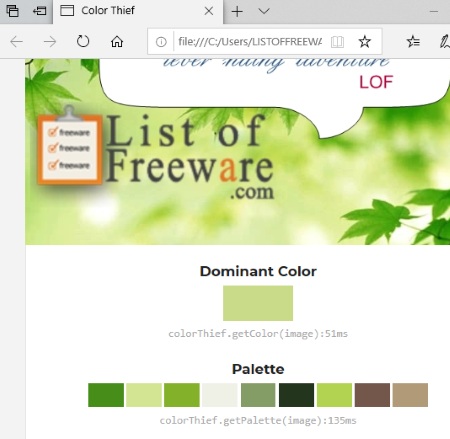Pick the pale lime second palette swatch
The height and width of the screenshot is (439, 450).
click(x=144, y=395)
